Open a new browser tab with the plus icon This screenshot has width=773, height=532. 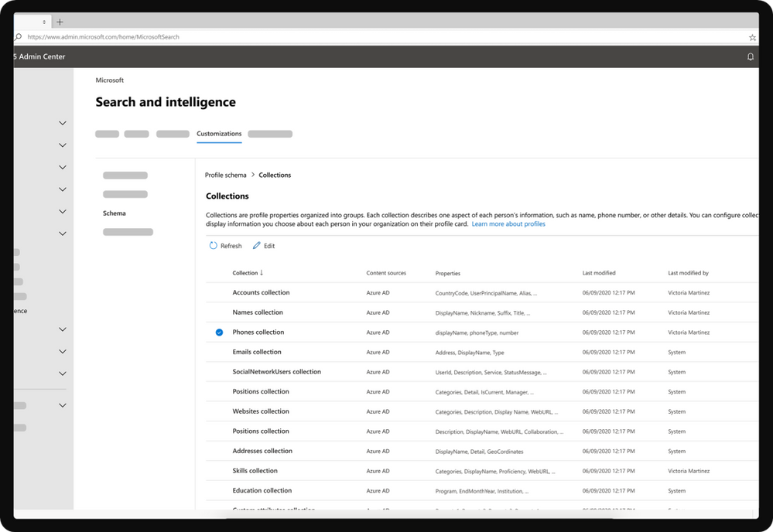coord(60,21)
